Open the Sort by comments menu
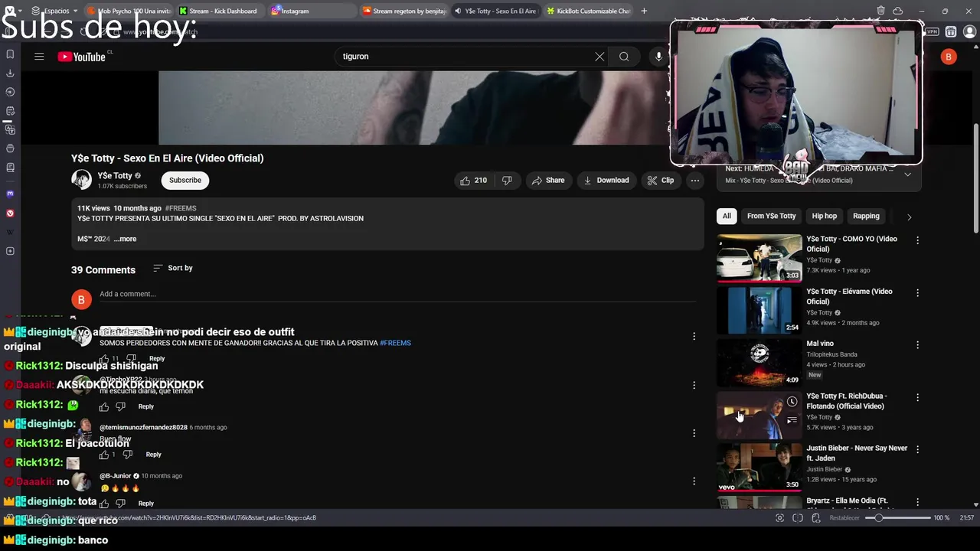 pos(173,268)
